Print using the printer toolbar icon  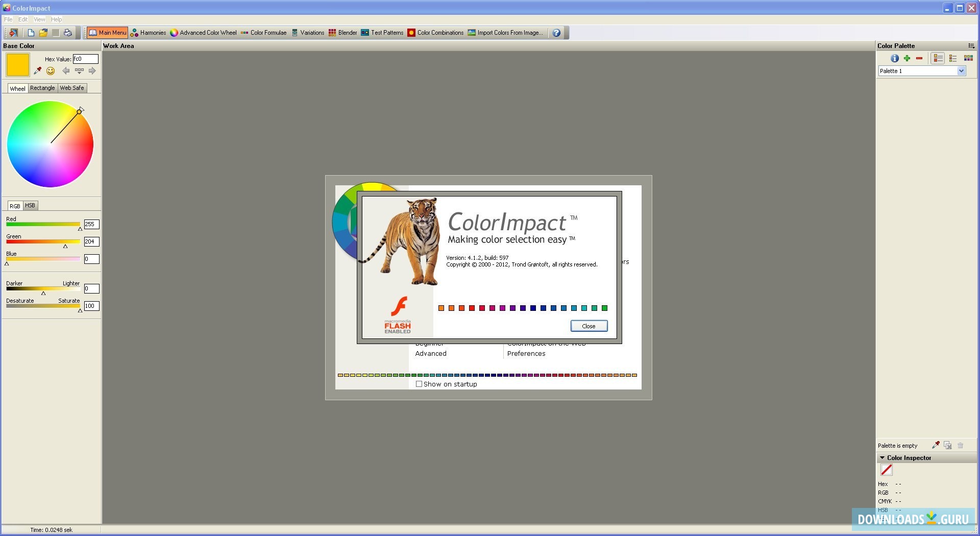tap(67, 32)
